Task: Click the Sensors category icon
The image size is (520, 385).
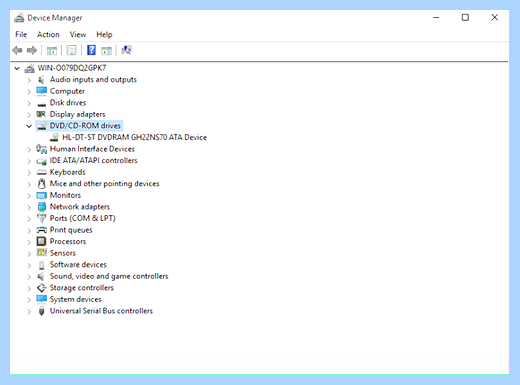Action: pos(41,253)
